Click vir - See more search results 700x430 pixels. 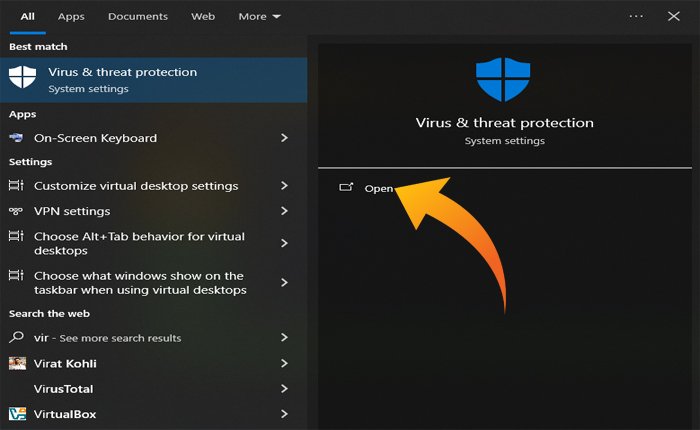coord(154,338)
